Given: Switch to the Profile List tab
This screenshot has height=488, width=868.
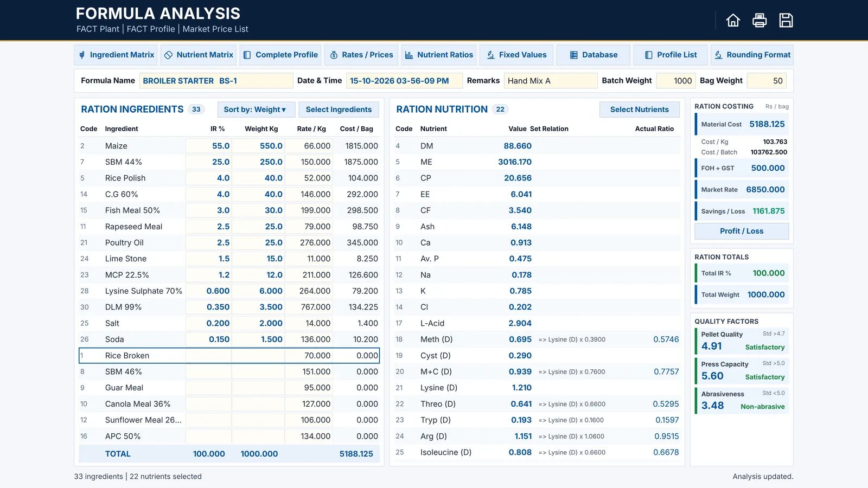Looking at the screenshot, I should pyautogui.click(x=671, y=55).
